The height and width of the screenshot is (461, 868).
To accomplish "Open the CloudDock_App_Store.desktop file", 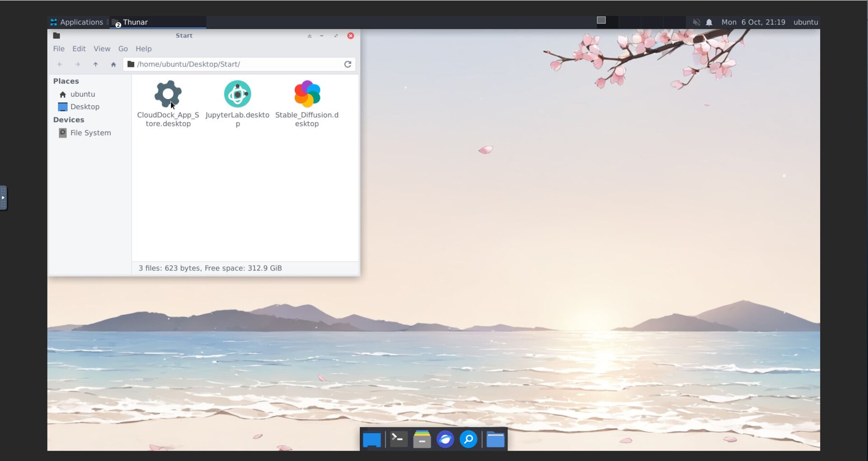I will tap(168, 95).
